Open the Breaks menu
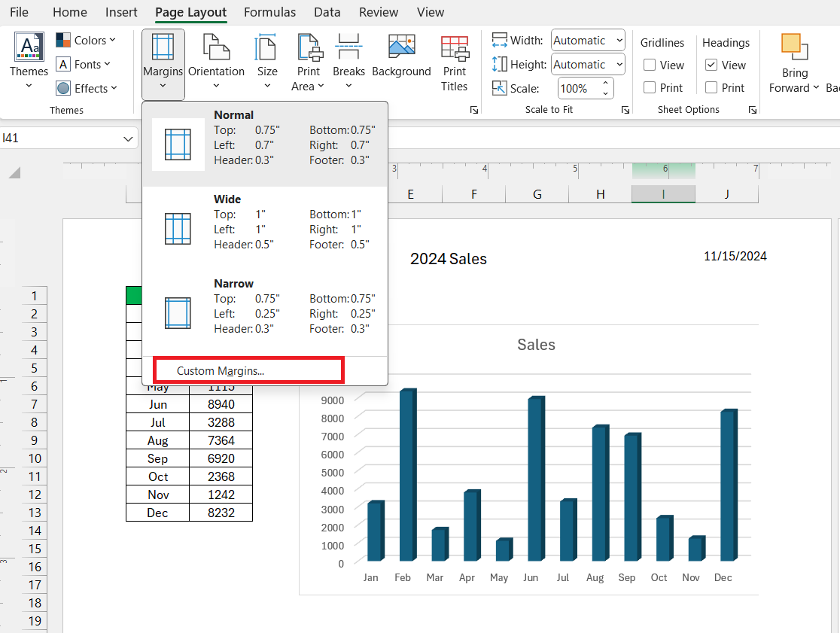The height and width of the screenshot is (633, 840). tap(348, 62)
